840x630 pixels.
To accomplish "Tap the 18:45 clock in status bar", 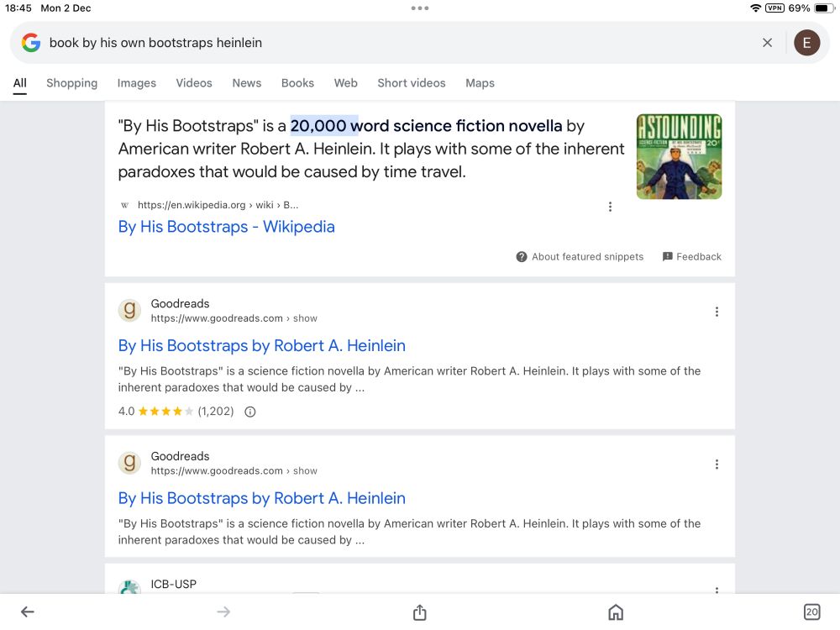I will pos(18,8).
